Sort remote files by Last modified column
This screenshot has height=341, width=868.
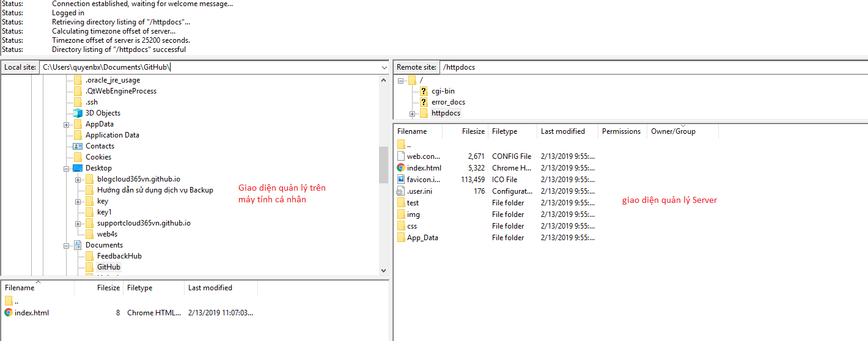[568, 131]
